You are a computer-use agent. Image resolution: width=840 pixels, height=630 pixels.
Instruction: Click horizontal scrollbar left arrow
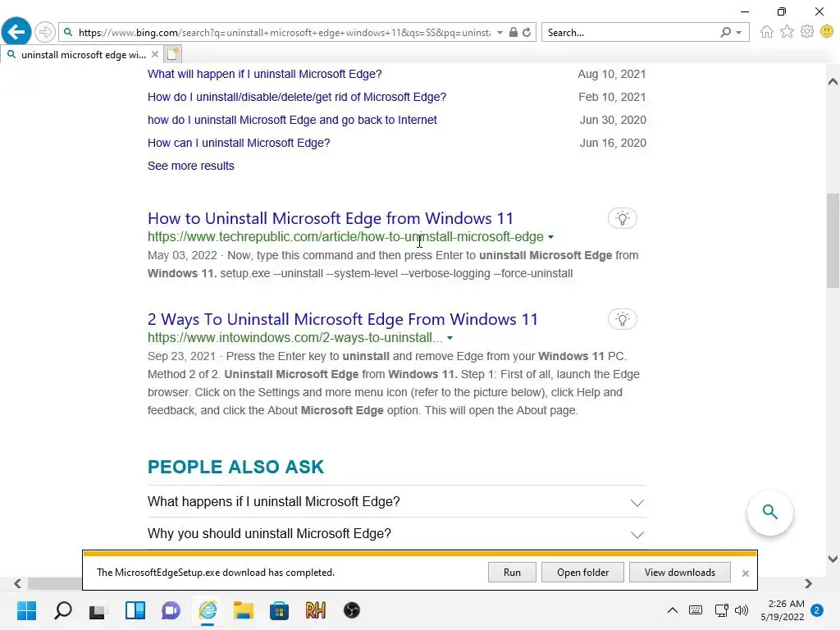[x=18, y=583]
